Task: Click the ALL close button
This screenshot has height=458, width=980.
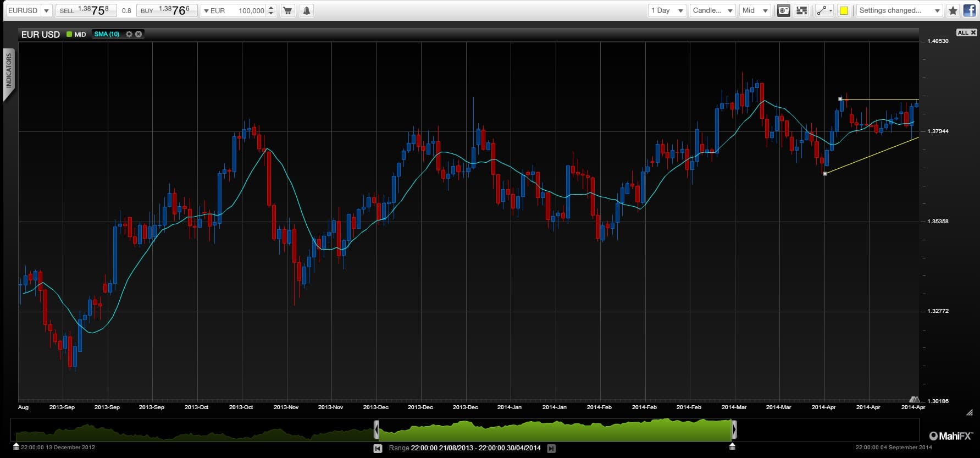Action: click(x=967, y=32)
